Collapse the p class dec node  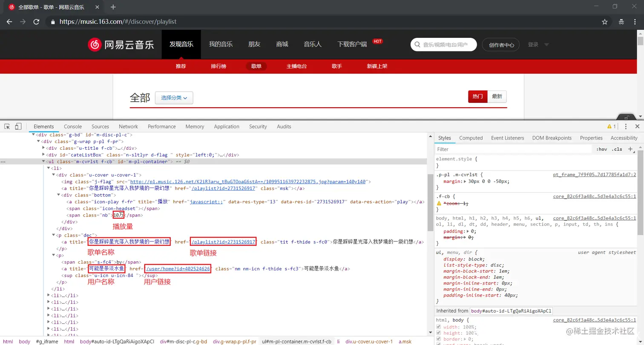pyautogui.click(x=54, y=235)
